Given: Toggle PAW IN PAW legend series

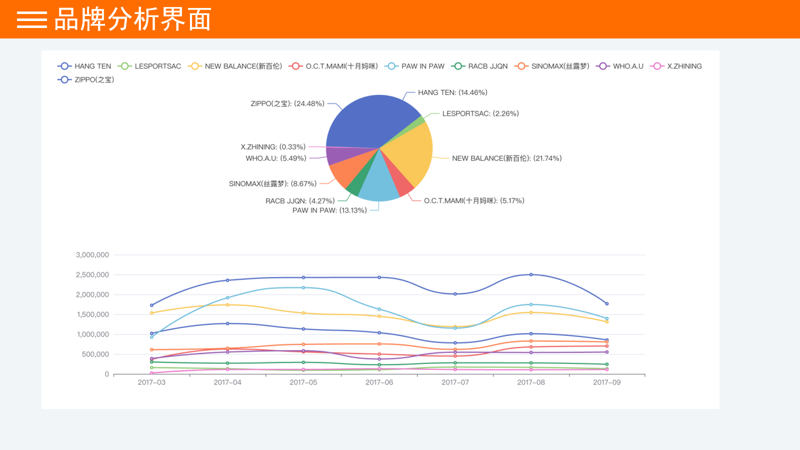Looking at the screenshot, I should click(414, 66).
